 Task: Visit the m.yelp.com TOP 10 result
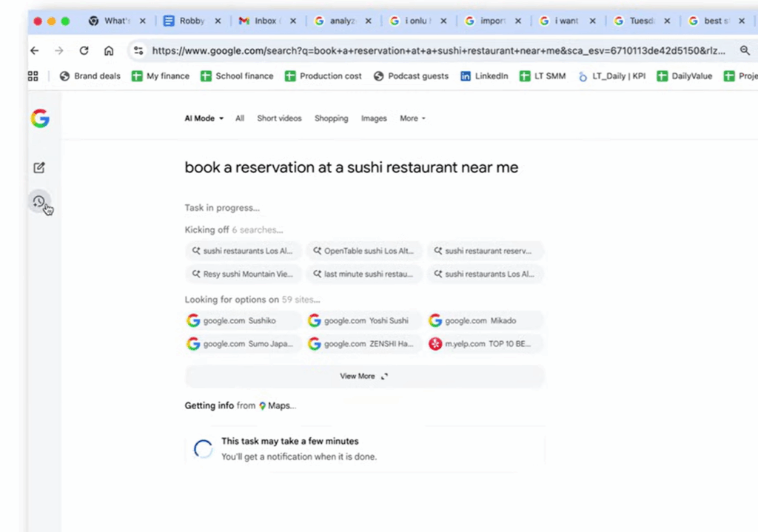(x=483, y=343)
